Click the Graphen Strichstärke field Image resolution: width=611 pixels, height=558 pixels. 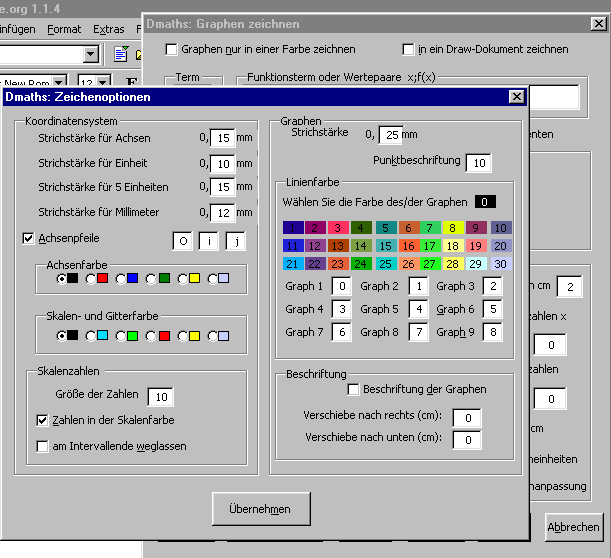point(390,135)
